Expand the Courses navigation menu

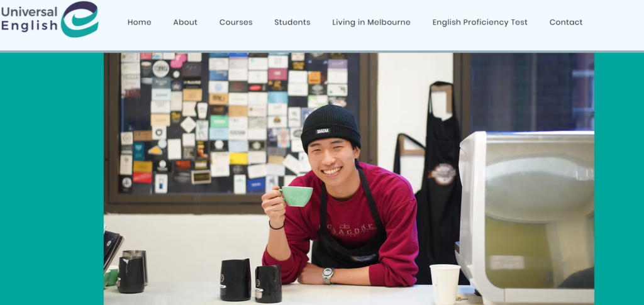[236, 22]
